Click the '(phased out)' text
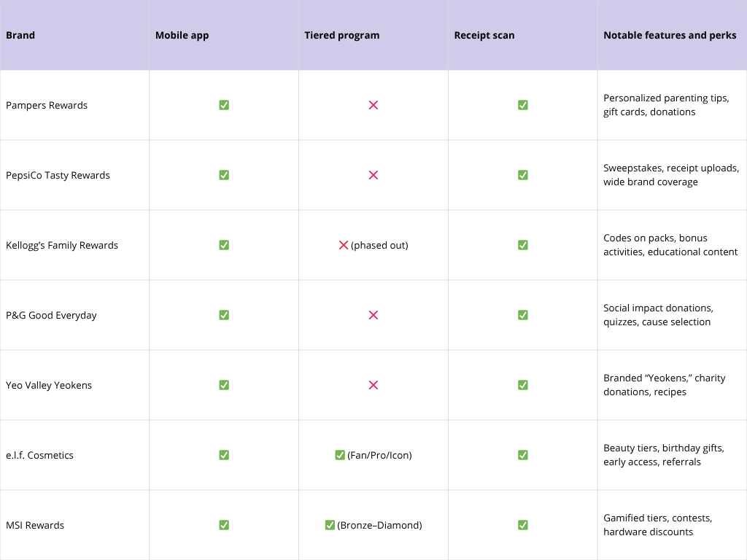Screen dimensions: 747x560 [379, 245]
